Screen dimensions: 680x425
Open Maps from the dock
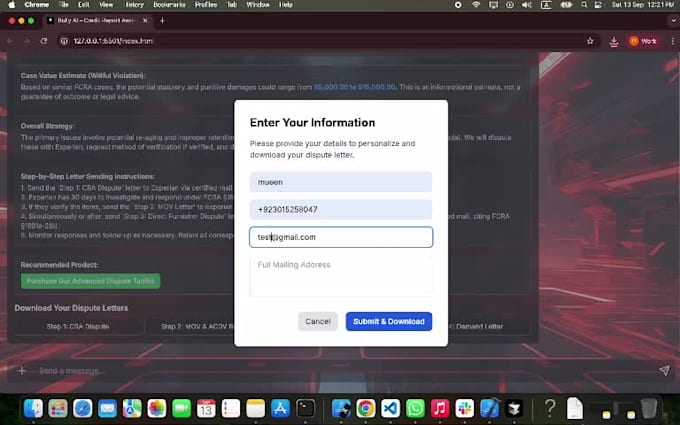tap(132, 408)
